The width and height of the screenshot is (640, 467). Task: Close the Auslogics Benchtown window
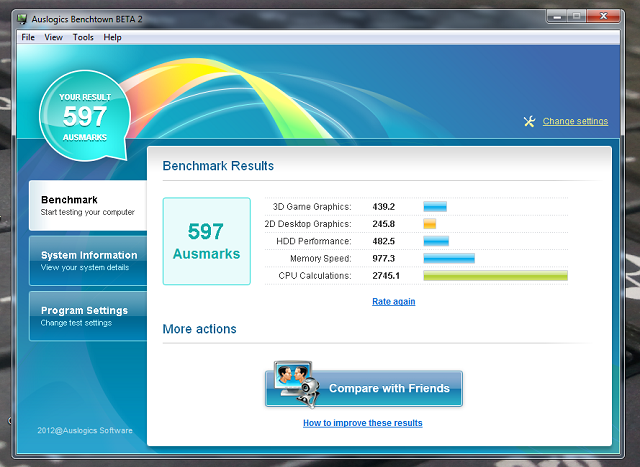[604, 16]
